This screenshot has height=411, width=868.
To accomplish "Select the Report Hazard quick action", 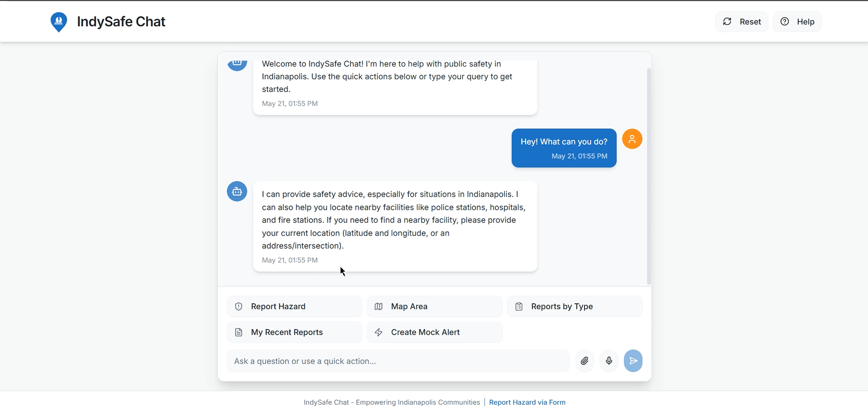I will click(294, 307).
